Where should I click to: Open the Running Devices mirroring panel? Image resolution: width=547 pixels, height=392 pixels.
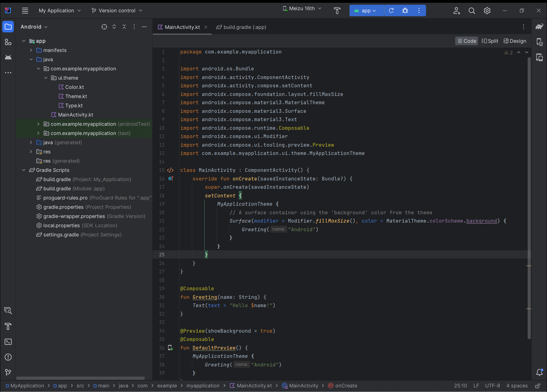pyautogui.click(x=539, y=57)
